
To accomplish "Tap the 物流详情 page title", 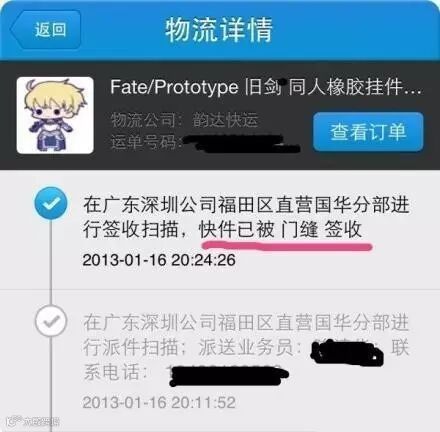I will pos(219,30).
